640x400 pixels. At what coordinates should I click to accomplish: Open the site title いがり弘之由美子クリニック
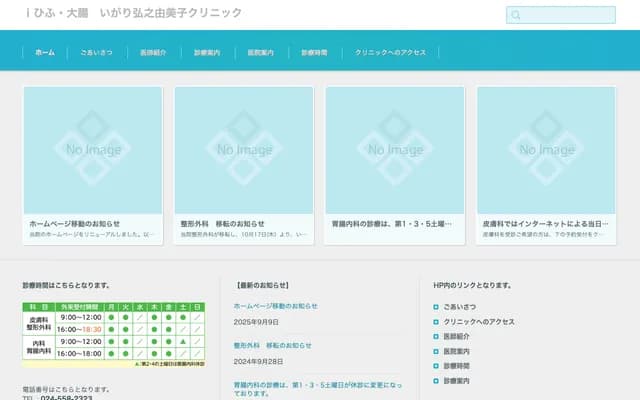(133, 13)
